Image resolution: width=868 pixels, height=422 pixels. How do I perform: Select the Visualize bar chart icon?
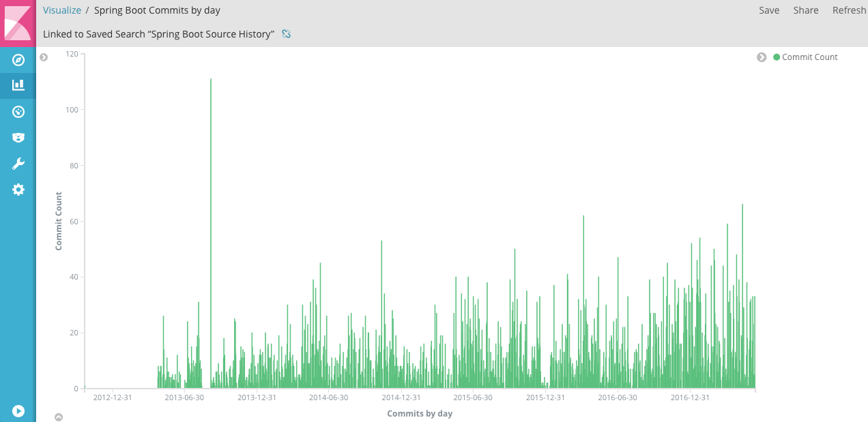[18, 86]
